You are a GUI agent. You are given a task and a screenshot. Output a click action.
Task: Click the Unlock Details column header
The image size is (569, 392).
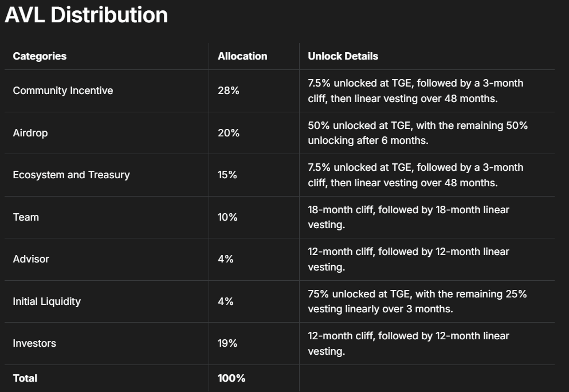pyautogui.click(x=343, y=56)
